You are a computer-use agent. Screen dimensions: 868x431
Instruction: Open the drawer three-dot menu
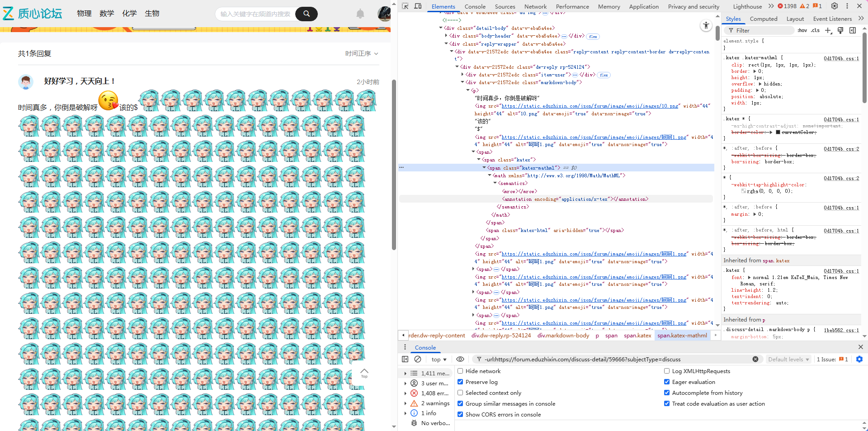(x=405, y=347)
